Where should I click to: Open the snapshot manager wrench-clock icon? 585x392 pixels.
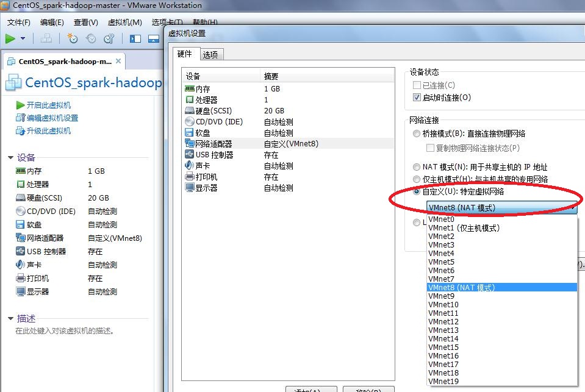(109, 38)
